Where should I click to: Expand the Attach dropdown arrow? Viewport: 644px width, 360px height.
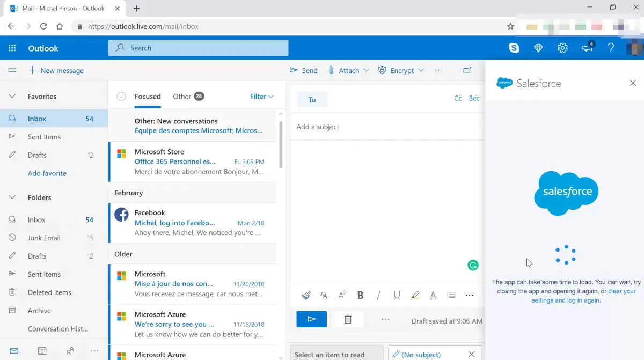pos(366,70)
